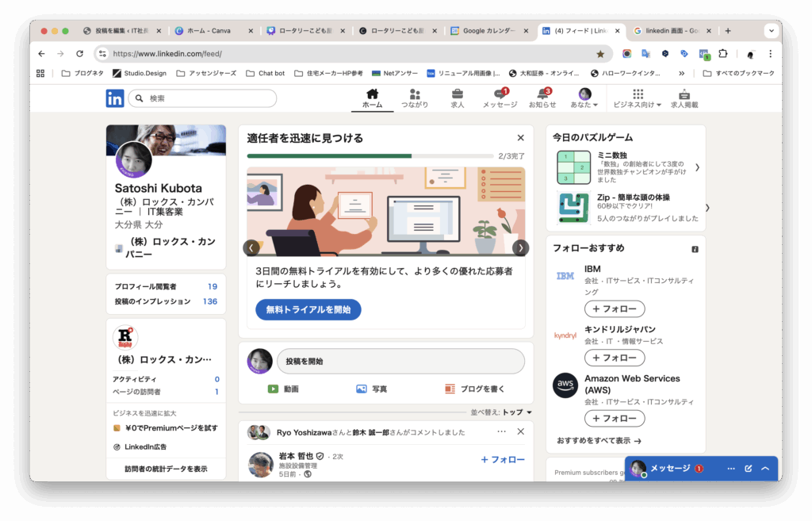The height and width of the screenshot is (521, 812).
Task: Expand the messaging panel chevron
Action: 765,469
